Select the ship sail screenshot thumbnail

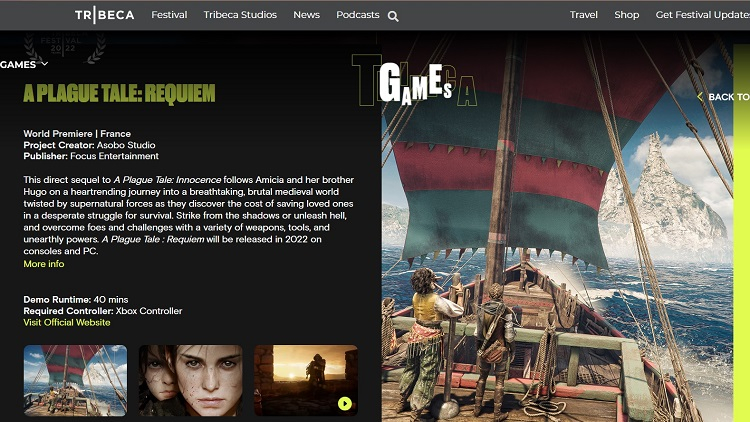click(x=75, y=381)
